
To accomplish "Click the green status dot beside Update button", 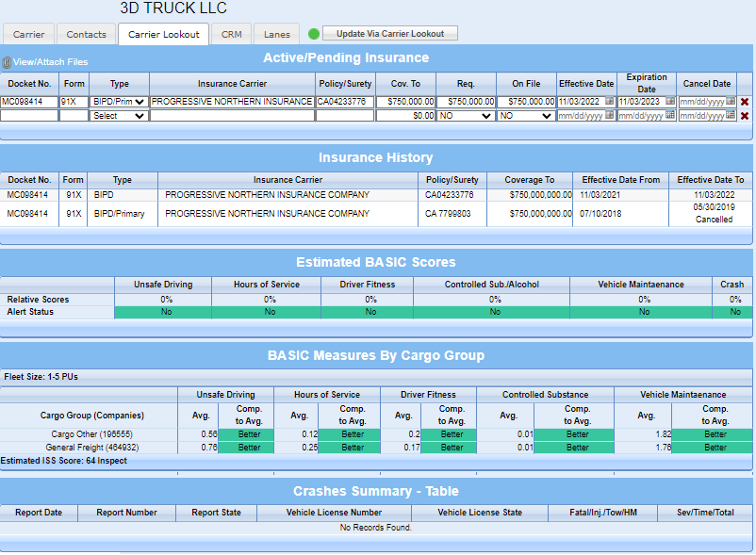I will pos(314,34).
